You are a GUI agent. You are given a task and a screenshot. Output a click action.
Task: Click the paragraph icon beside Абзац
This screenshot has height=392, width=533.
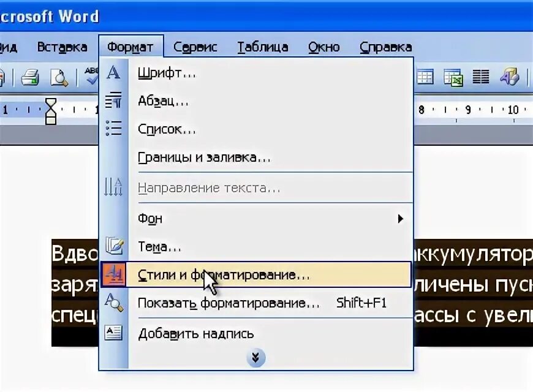click(113, 100)
